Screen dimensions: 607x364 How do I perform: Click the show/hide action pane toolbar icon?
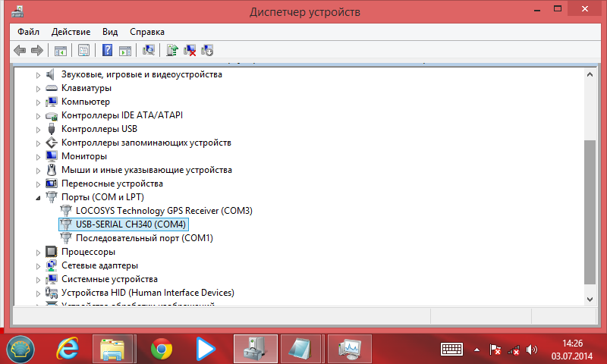point(125,50)
